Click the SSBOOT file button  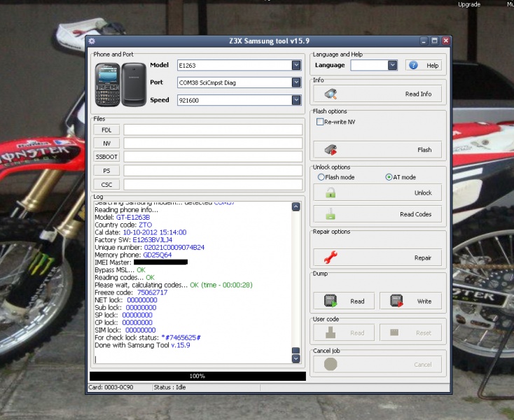tap(106, 157)
